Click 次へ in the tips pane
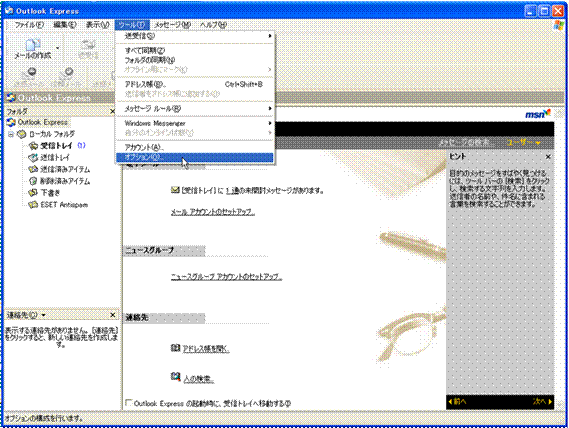The width and height of the screenshot is (569, 428). pyautogui.click(x=542, y=401)
